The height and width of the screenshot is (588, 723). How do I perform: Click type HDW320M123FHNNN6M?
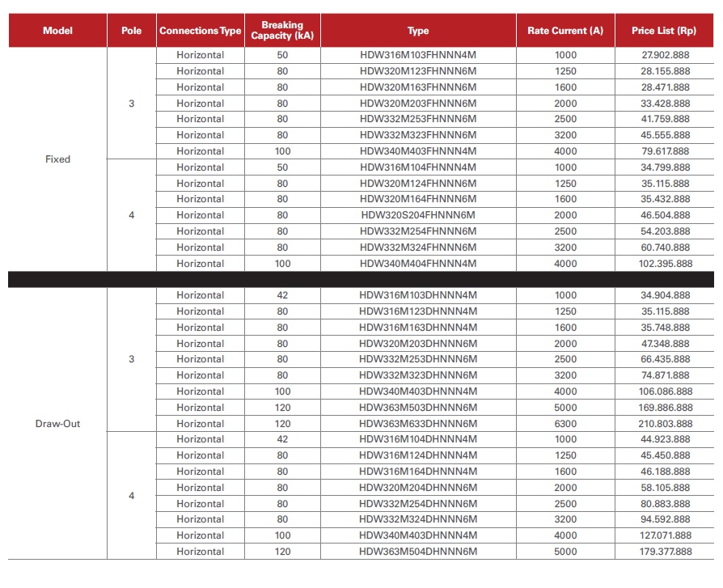(418, 71)
